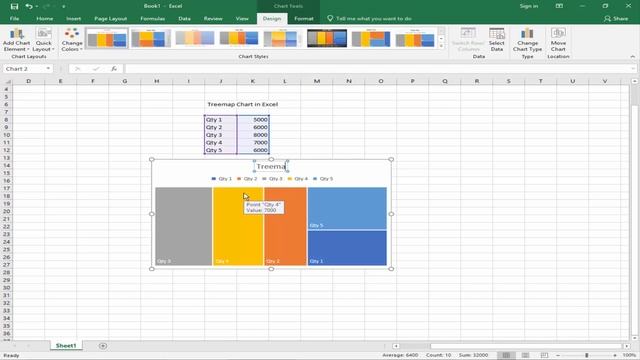The height and width of the screenshot is (360, 640).
Task: Click Sign in
Action: tap(529, 6)
